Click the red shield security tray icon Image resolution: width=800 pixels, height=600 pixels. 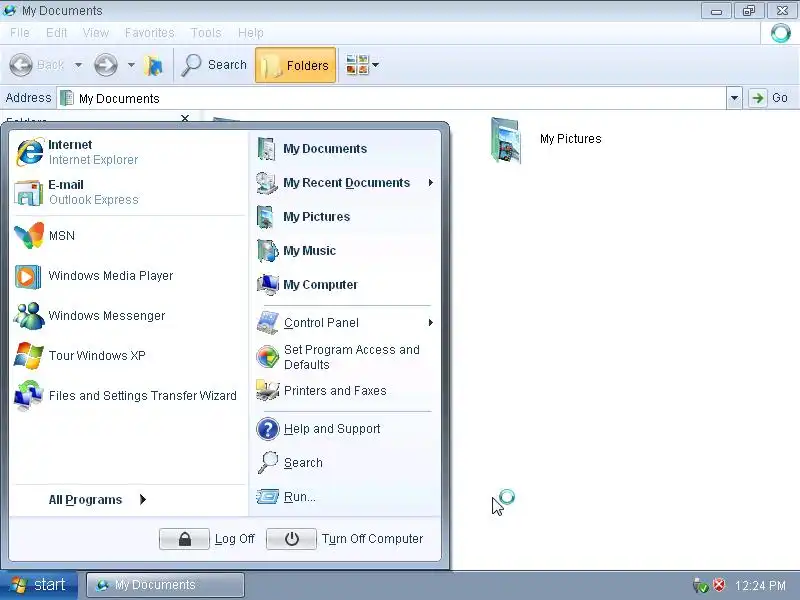pyautogui.click(x=719, y=585)
